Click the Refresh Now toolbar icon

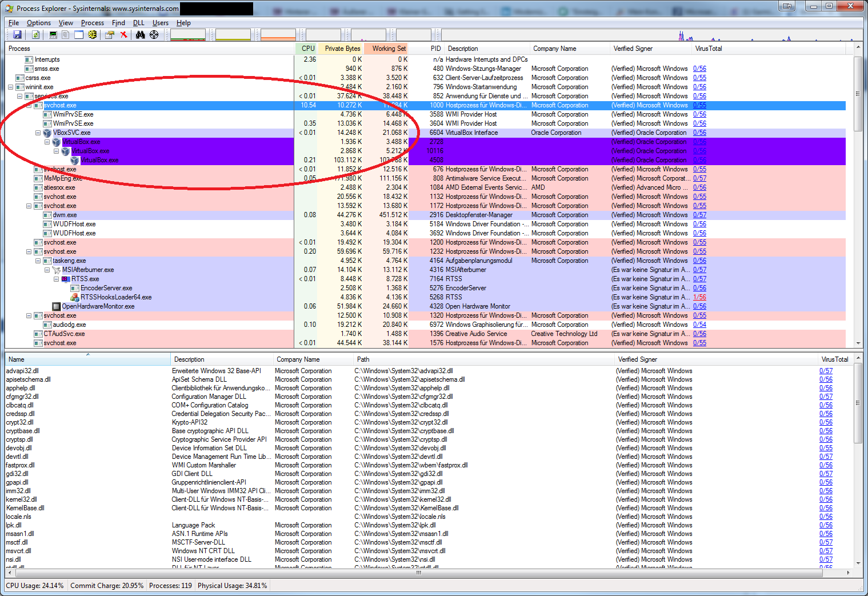coord(35,35)
